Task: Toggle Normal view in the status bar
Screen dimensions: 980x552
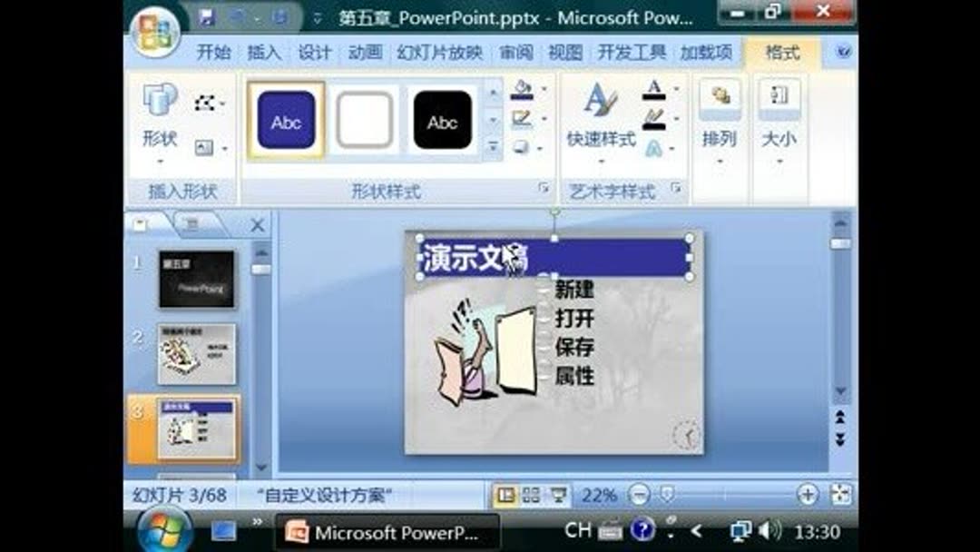Action: point(506,494)
